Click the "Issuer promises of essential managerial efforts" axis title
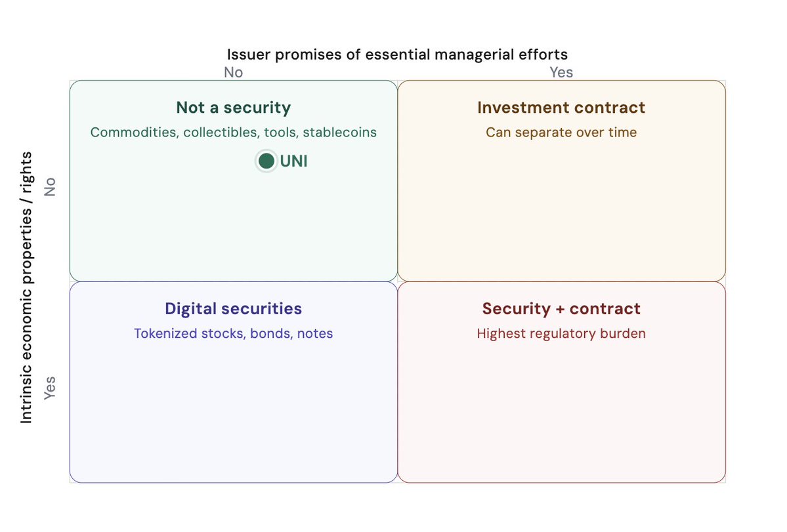Viewport: 787px width, 532px height. pyautogui.click(x=397, y=54)
